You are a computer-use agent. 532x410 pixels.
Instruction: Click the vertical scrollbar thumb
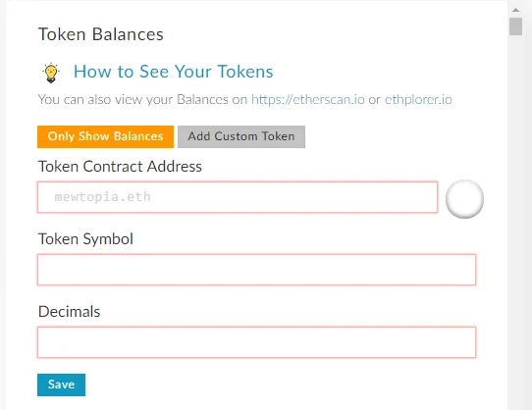tap(515, 26)
